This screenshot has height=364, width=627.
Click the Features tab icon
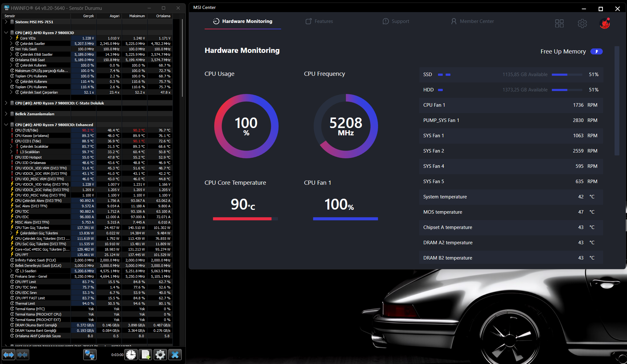pyautogui.click(x=309, y=21)
